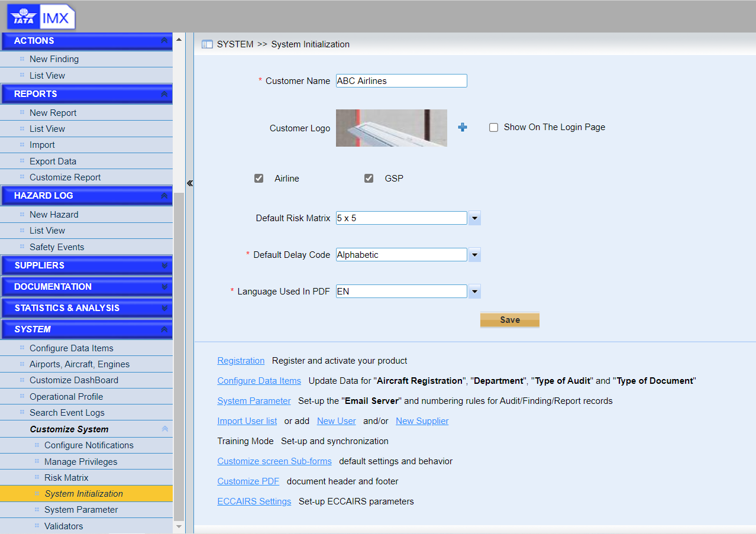Viewport: 756px width, 534px height.
Task: Expand the SUPPLIERS section chevron
Action: click(164, 266)
